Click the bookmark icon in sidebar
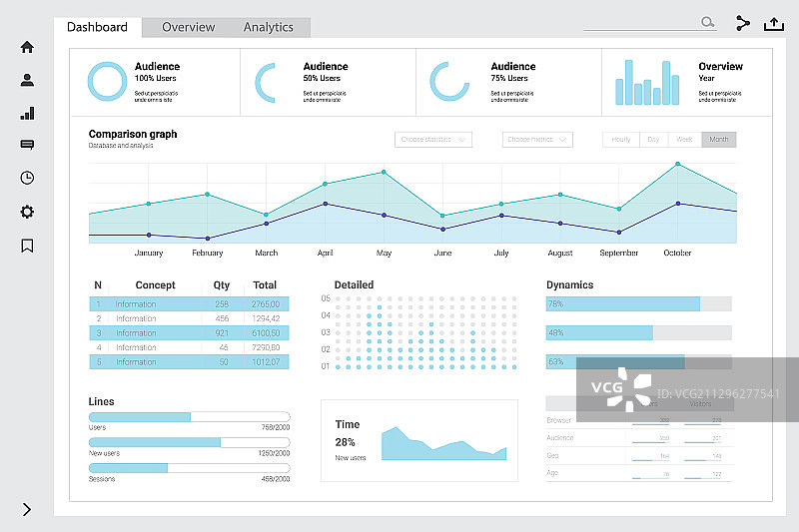 click(27, 246)
